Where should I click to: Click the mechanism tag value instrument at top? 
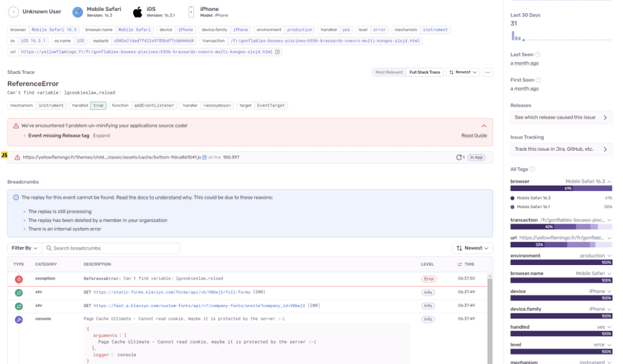[435, 30]
